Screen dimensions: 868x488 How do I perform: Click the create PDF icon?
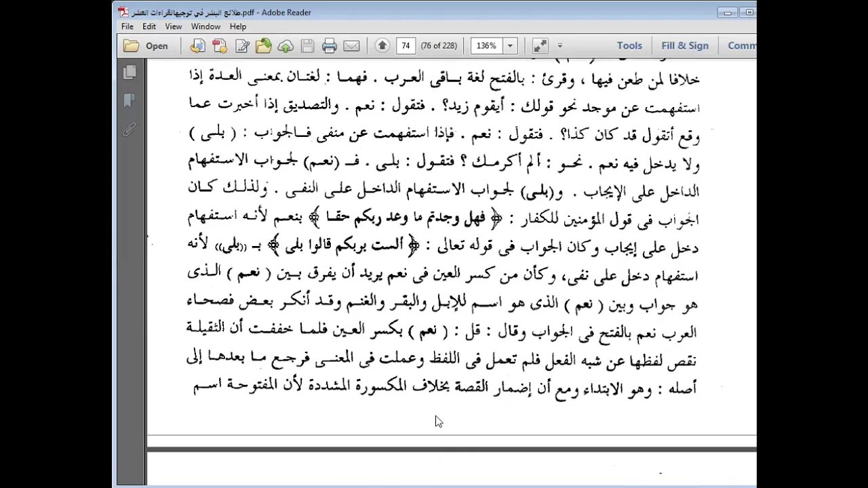coord(220,46)
